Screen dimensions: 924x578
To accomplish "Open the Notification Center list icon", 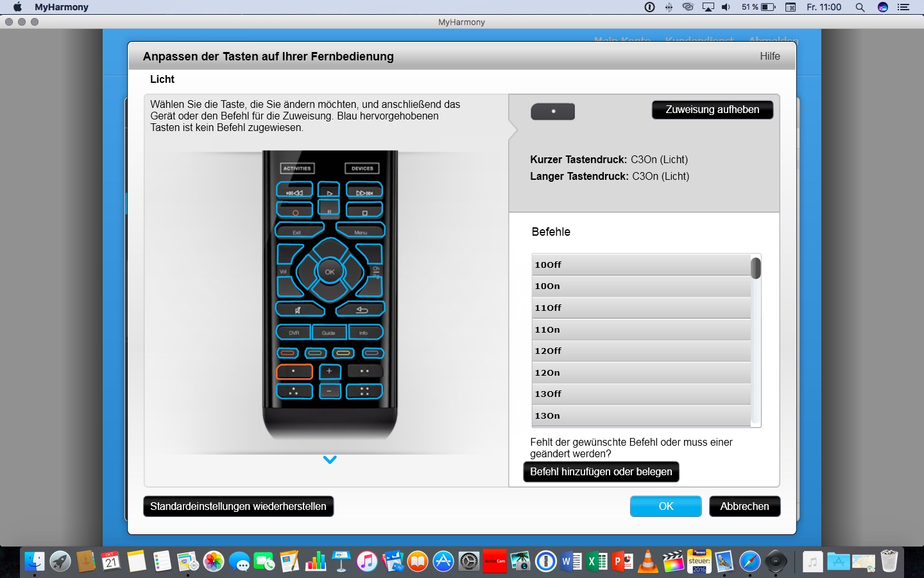I will [903, 7].
